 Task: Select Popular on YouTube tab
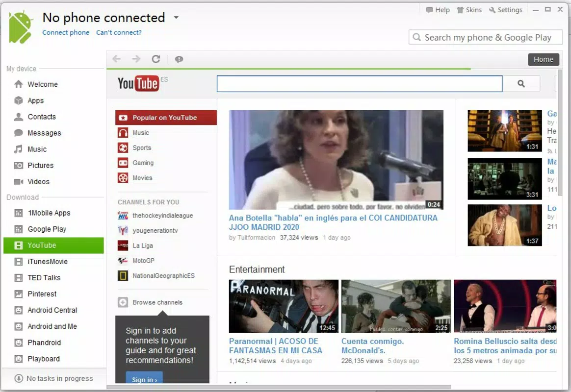[x=166, y=118]
